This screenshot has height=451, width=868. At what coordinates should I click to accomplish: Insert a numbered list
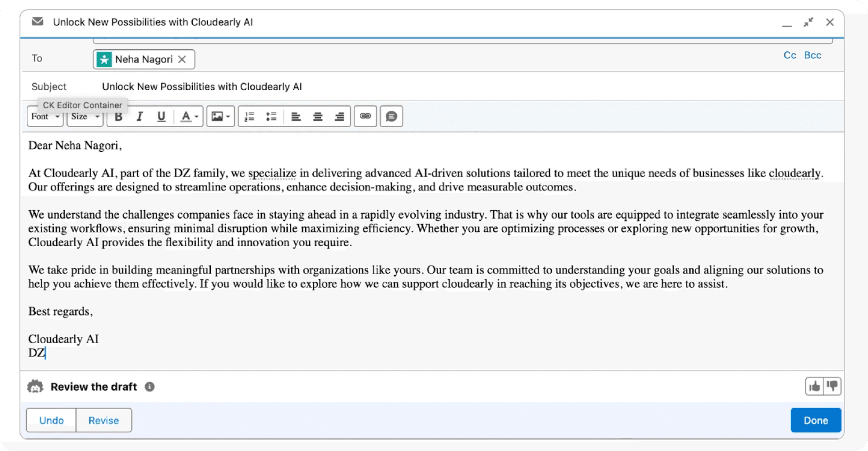coord(249,117)
